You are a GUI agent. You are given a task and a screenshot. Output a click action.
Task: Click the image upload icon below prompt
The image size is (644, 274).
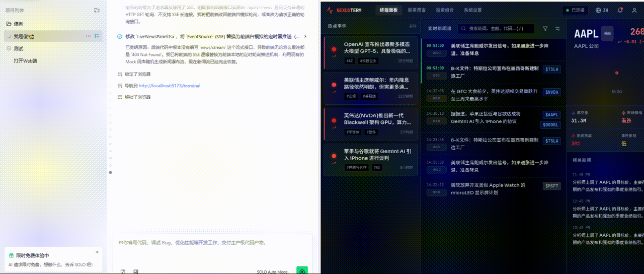pyautogui.click(x=136, y=271)
